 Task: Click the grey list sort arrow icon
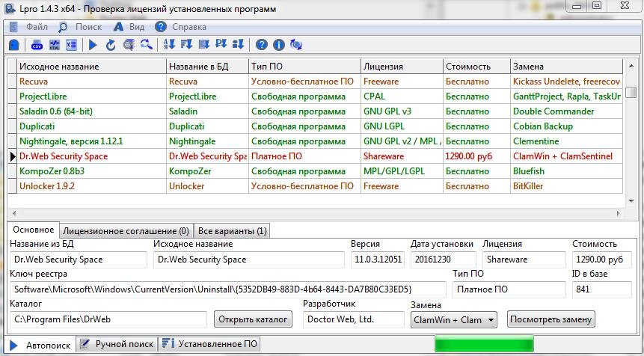pos(203,44)
